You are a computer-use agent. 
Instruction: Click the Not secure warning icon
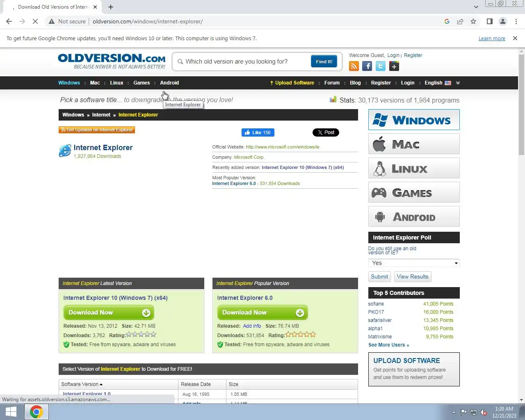click(x=52, y=21)
